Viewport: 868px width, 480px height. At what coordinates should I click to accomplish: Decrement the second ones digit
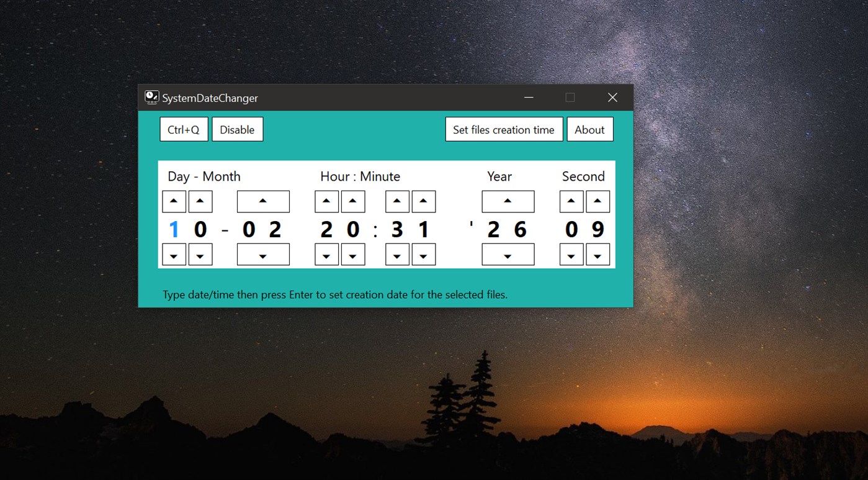click(598, 254)
